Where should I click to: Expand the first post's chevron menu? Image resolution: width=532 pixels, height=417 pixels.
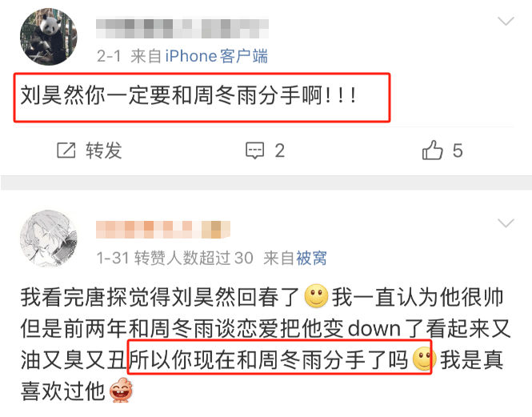(506, 22)
